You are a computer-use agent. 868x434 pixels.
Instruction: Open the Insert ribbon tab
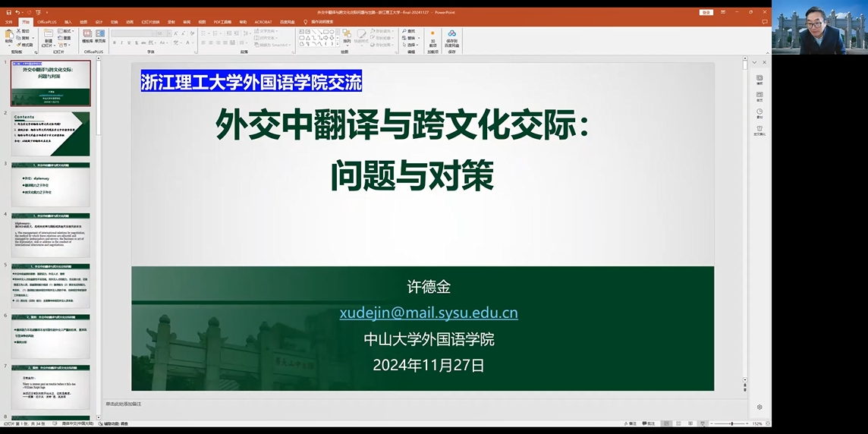68,22
